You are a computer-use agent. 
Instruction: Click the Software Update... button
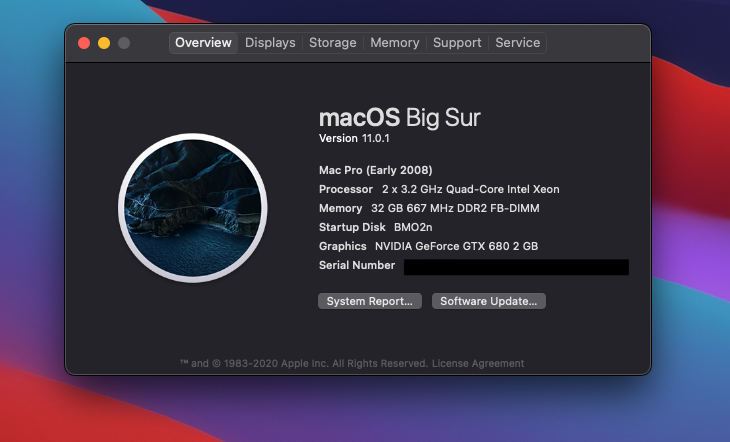(489, 301)
